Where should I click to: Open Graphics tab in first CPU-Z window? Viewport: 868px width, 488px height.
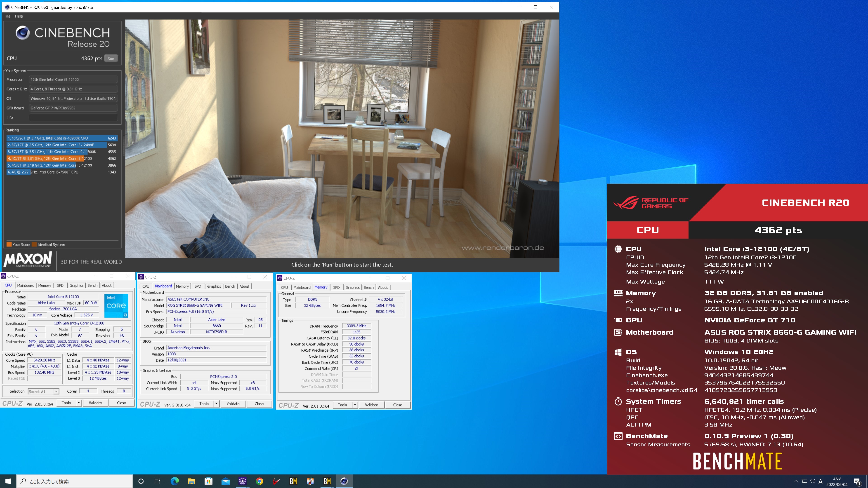pyautogui.click(x=76, y=285)
